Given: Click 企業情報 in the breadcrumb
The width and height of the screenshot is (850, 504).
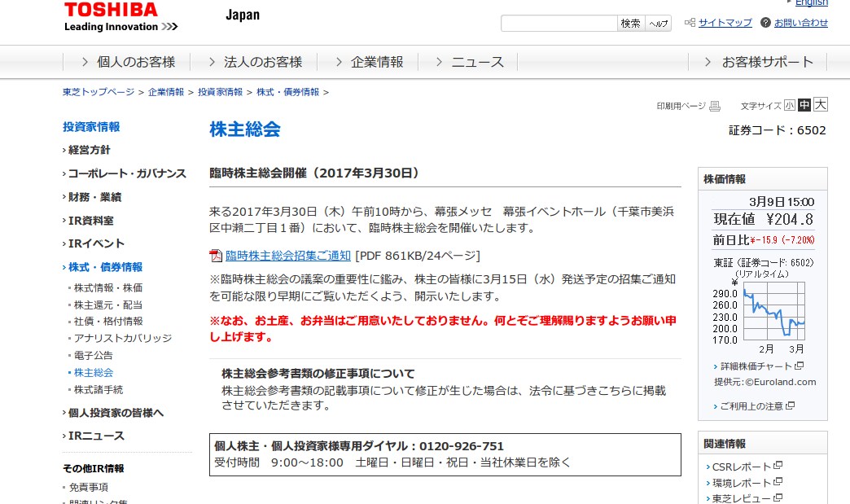Looking at the screenshot, I should click(166, 92).
